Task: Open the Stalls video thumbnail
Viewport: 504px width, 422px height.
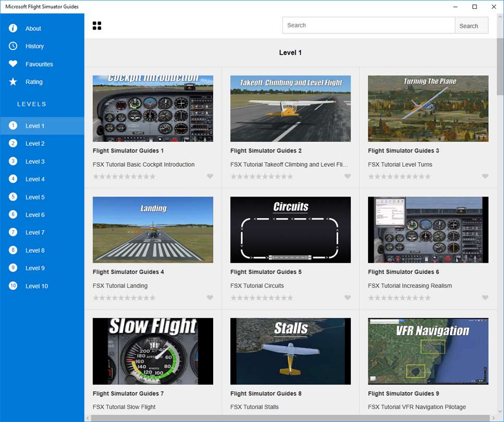Action: tap(290, 351)
